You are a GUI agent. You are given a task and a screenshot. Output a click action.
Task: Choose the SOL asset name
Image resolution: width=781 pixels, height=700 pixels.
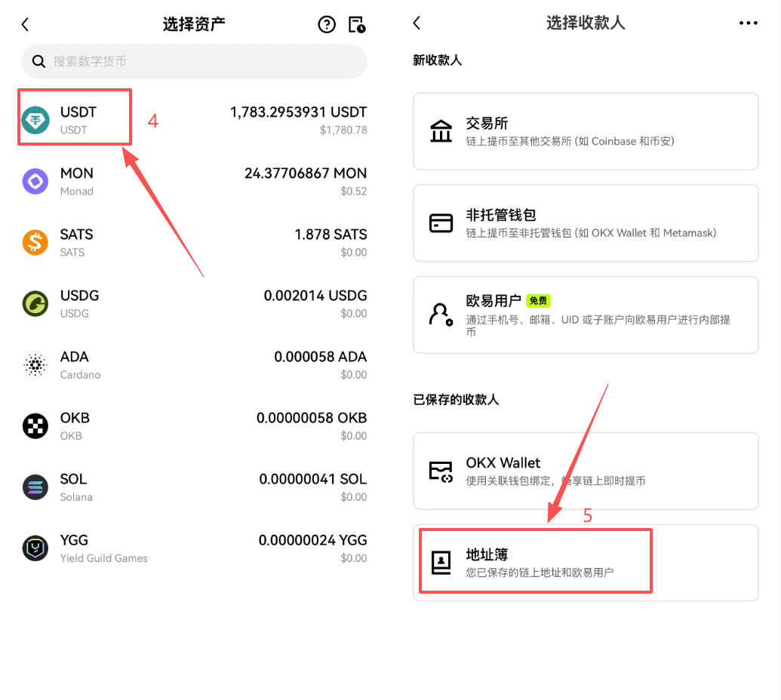(x=73, y=480)
